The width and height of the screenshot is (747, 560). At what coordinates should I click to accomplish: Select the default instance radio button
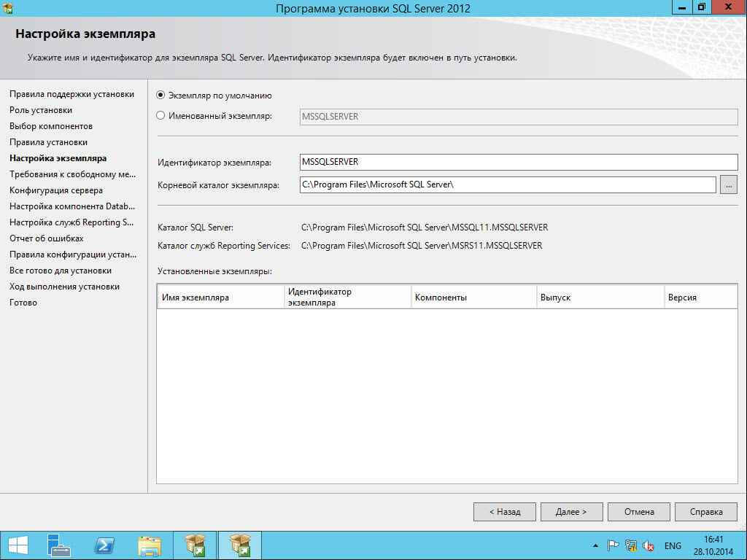tap(160, 96)
